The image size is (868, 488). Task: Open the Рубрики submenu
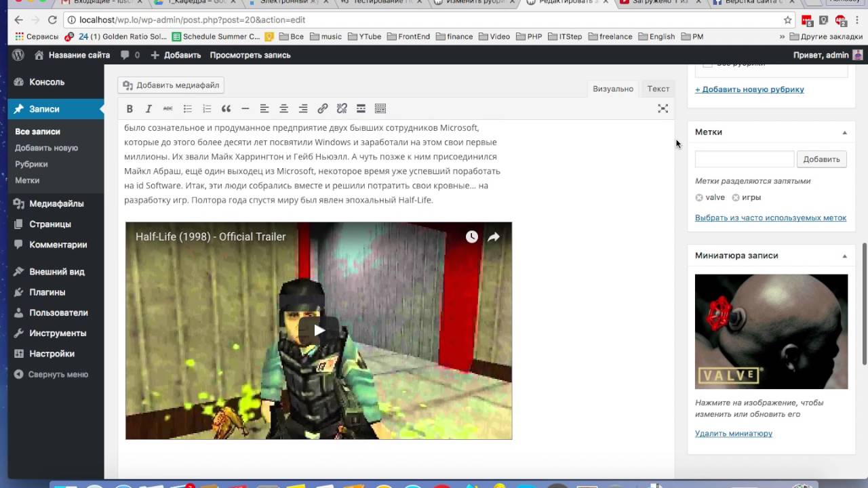[31, 164]
